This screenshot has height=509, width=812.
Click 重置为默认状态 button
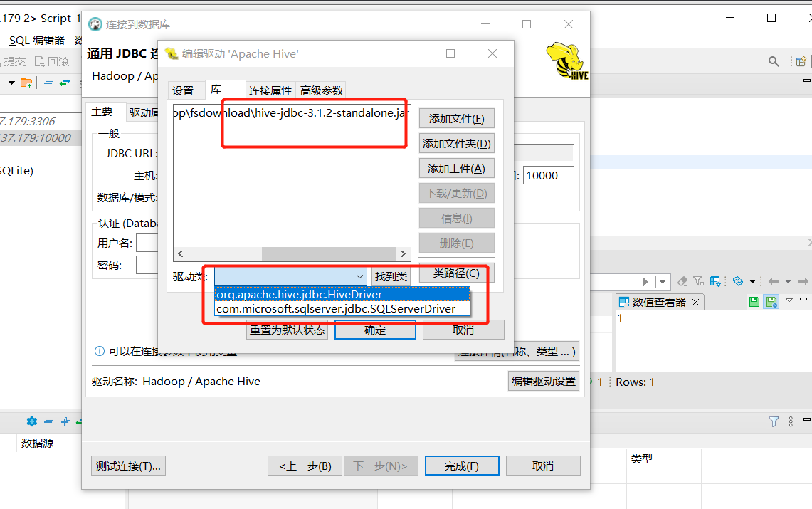pos(288,330)
